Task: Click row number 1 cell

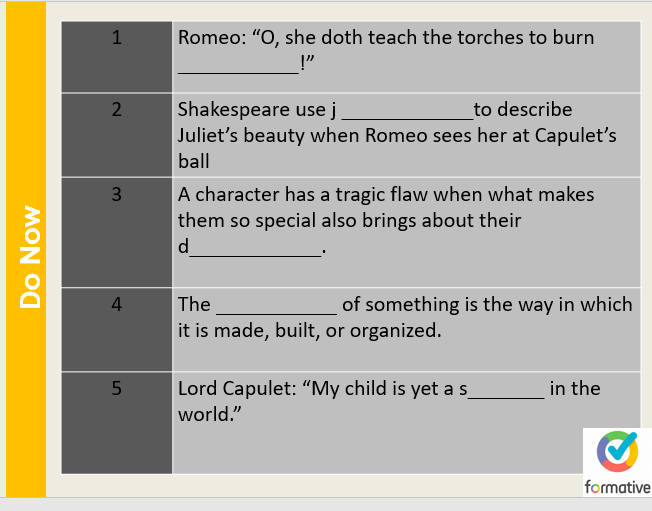Action: click(116, 56)
